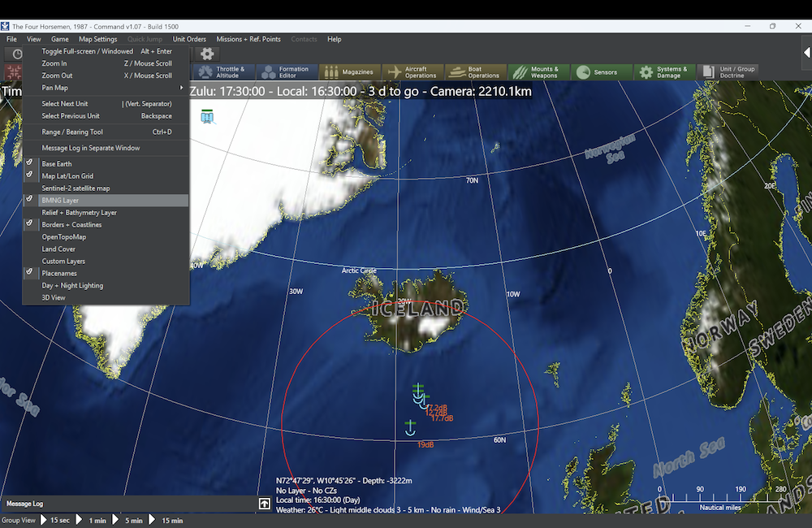The width and height of the screenshot is (812, 528).
Task: Switch to 3D View
Action: click(x=106, y=298)
